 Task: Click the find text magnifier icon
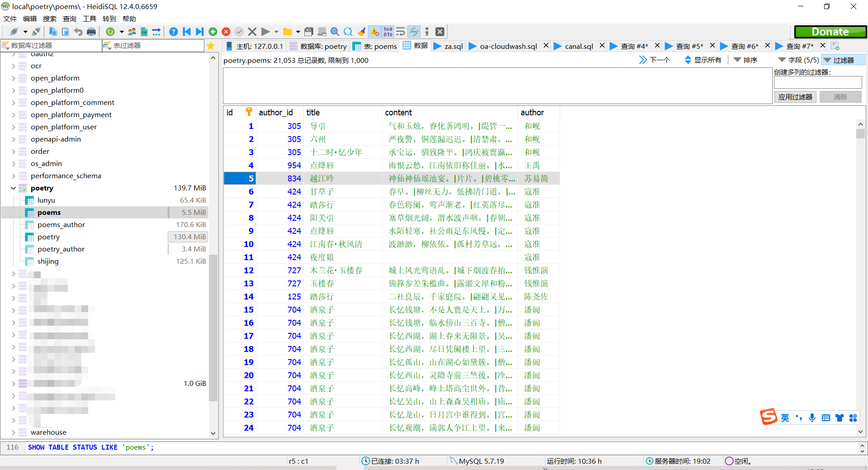[335, 32]
